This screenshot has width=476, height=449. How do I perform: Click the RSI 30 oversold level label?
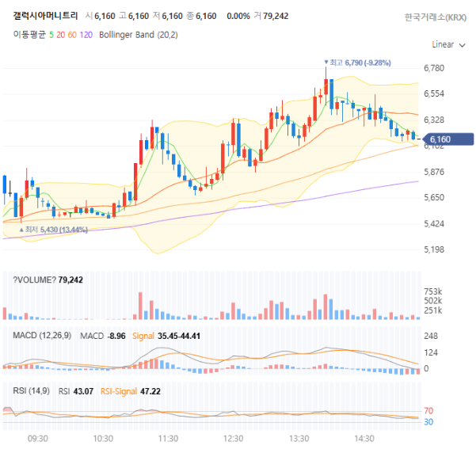click(428, 422)
